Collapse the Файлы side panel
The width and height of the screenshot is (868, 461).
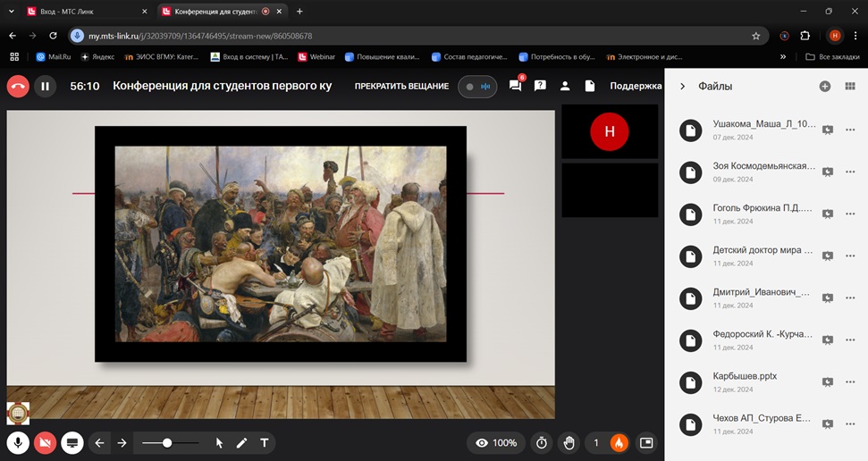(683, 87)
